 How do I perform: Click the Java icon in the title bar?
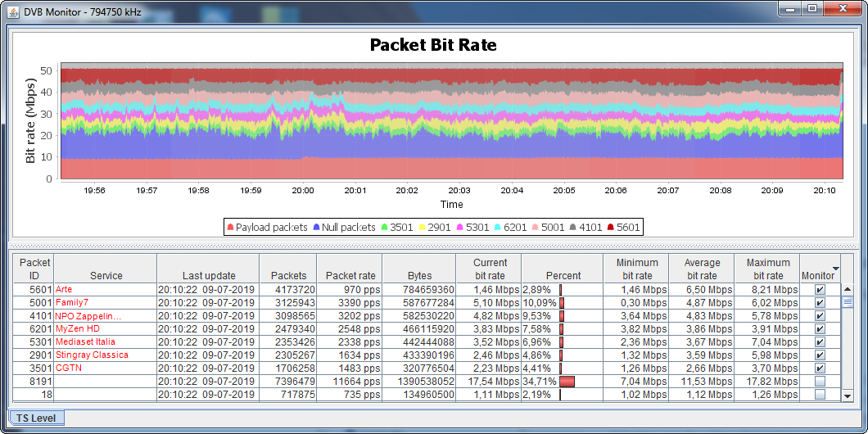(12, 9)
